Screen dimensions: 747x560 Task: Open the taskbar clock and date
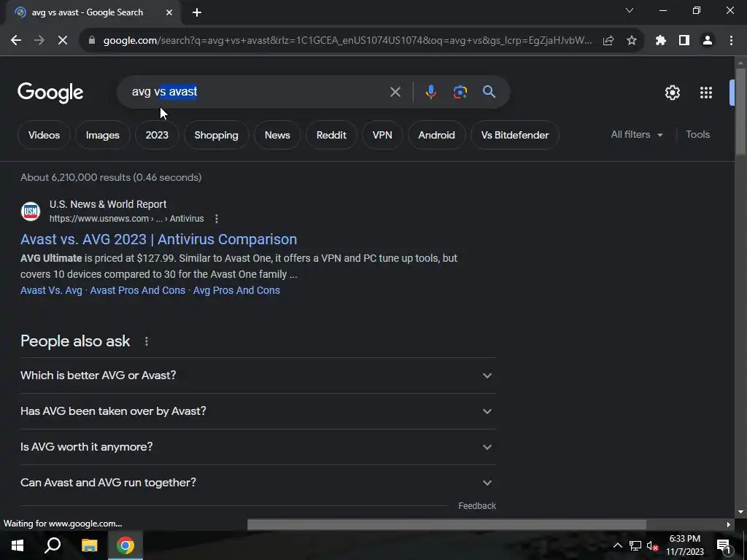[684, 545]
